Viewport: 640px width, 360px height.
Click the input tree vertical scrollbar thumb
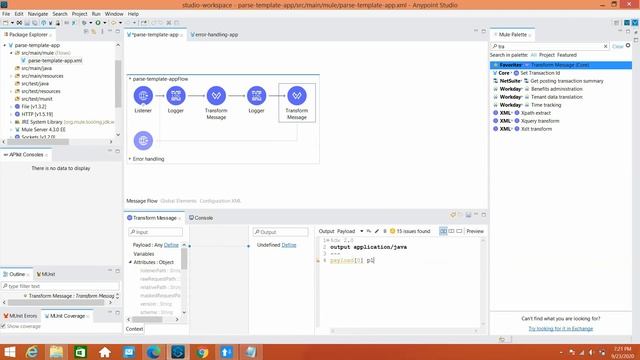click(184, 259)
